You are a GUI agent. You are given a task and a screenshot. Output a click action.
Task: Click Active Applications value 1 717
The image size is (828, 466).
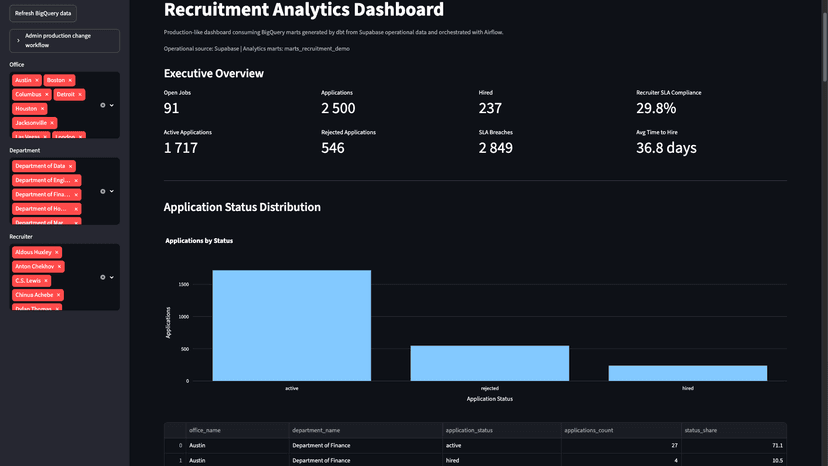click(x=181, y=148)
